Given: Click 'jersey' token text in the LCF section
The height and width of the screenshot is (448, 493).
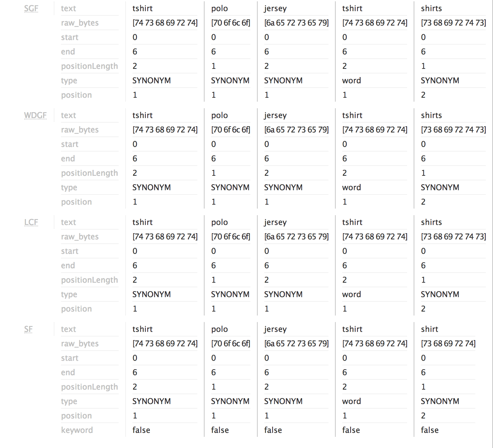Looking at the screenshot, I should click(x=275, y=222).
